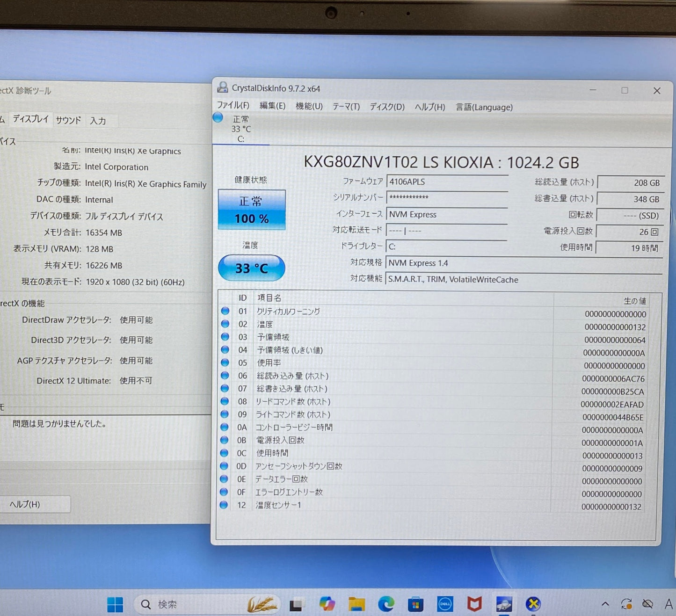Viewport: 676px width, 616px height.
Task: Open the Dell app from the taskbar
Action: click(x=445, y=604)
